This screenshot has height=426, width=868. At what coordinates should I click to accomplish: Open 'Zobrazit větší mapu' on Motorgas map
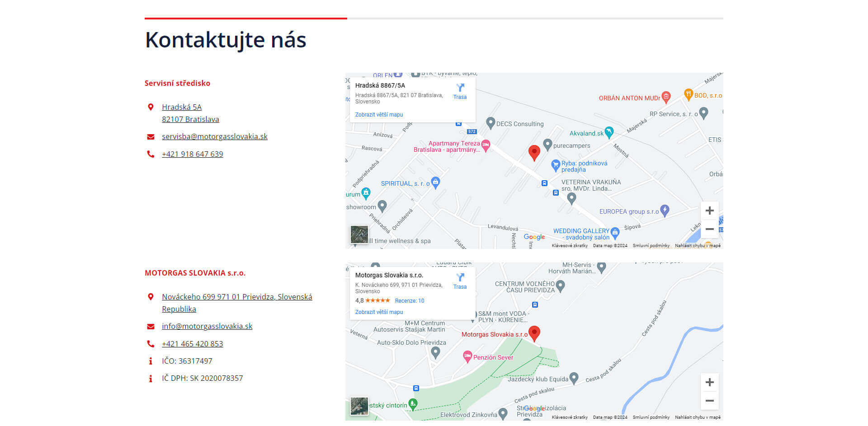(x=379, y=312)
